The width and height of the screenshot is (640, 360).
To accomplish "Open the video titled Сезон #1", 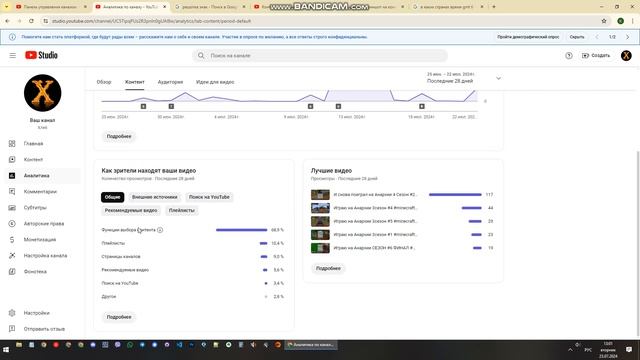I will click(375, 235).
